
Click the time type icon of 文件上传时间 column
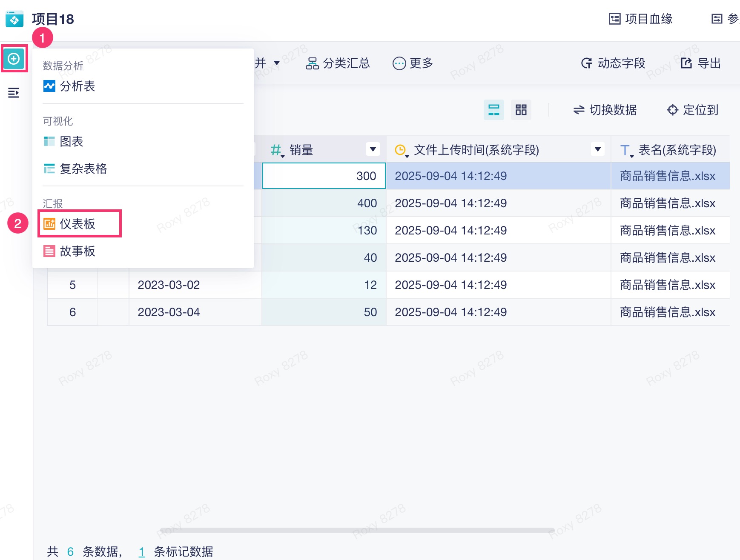pyautogui.click(x=401, y=150)
